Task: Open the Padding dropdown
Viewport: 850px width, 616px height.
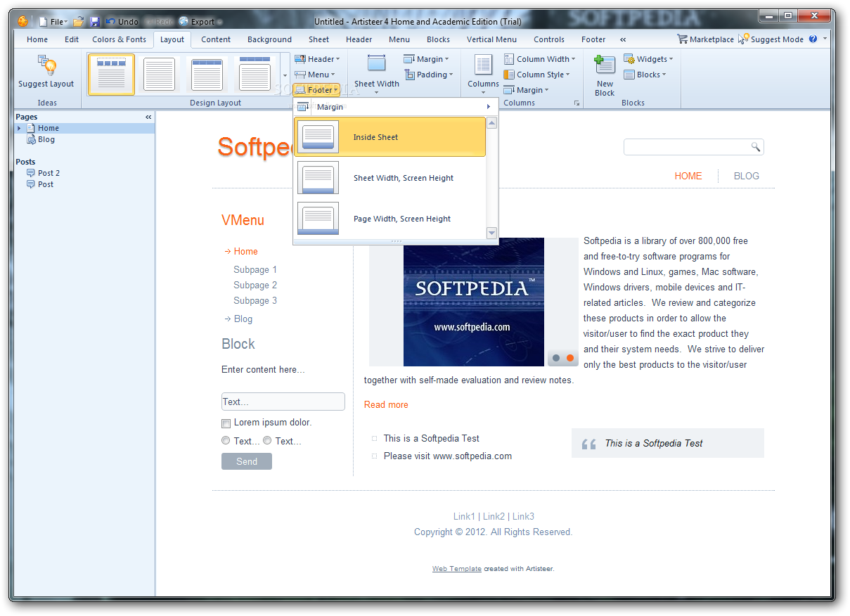Action: click(428, 75)
